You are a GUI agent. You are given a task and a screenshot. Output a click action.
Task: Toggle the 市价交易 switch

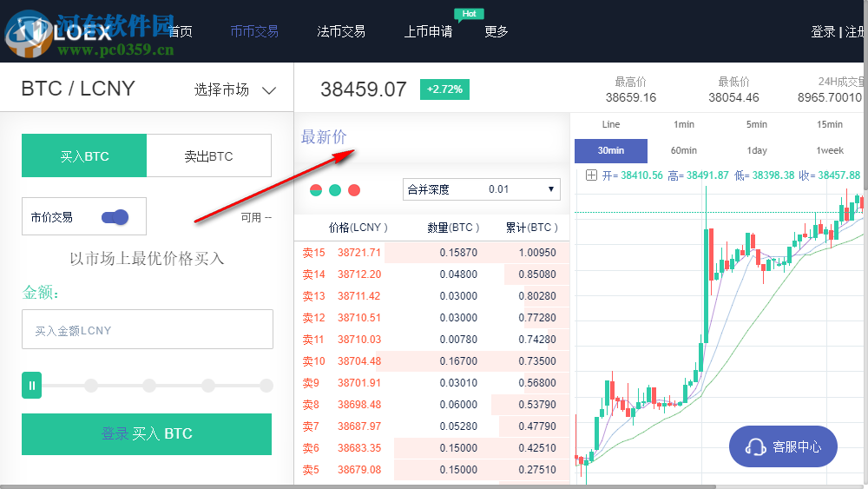(115, 217)
